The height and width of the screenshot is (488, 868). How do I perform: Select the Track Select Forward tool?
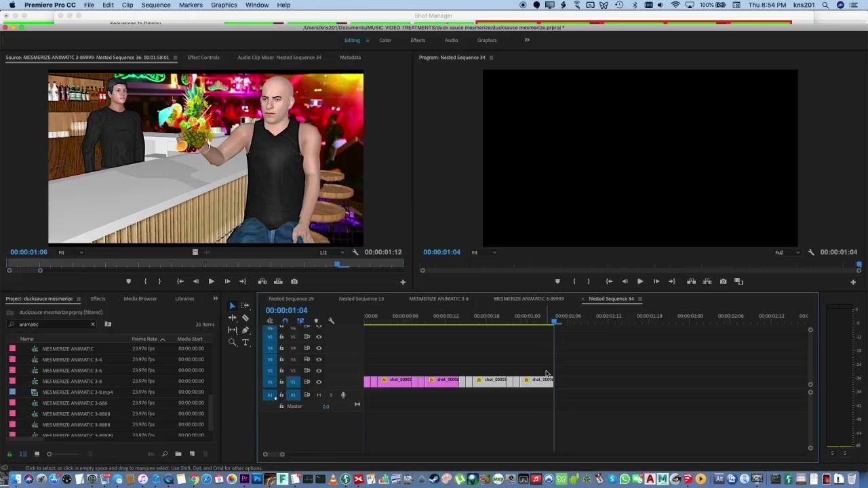245,306
